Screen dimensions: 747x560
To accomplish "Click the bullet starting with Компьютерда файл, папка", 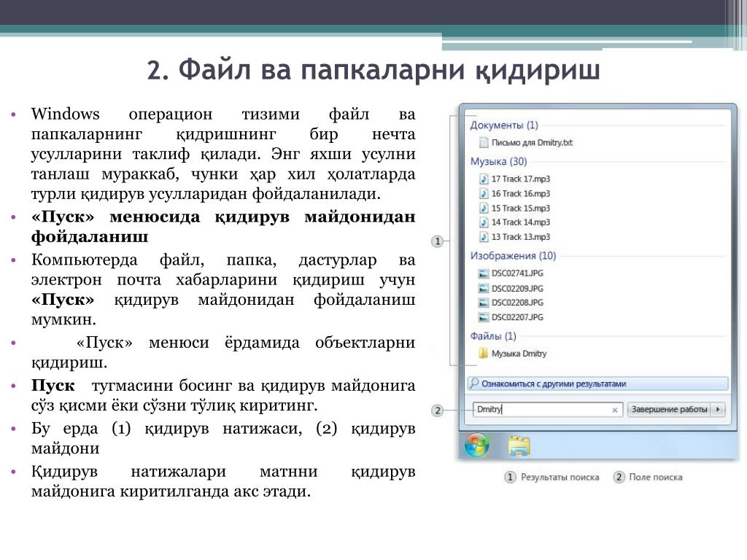I will (x=223, y=289).
